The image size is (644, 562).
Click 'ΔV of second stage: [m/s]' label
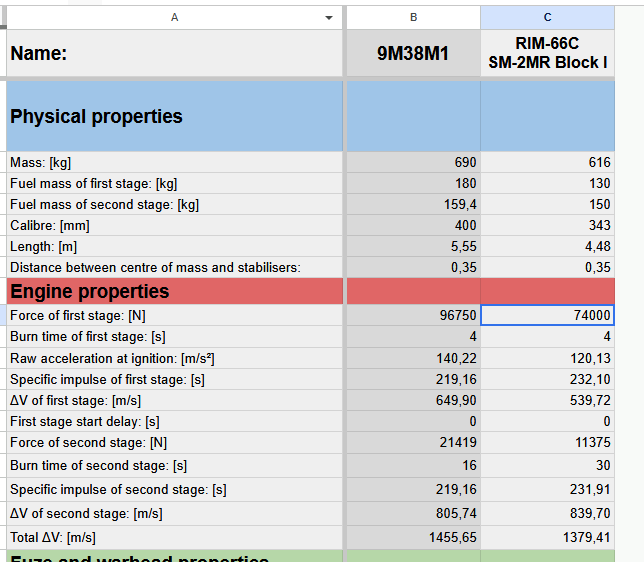86,513
